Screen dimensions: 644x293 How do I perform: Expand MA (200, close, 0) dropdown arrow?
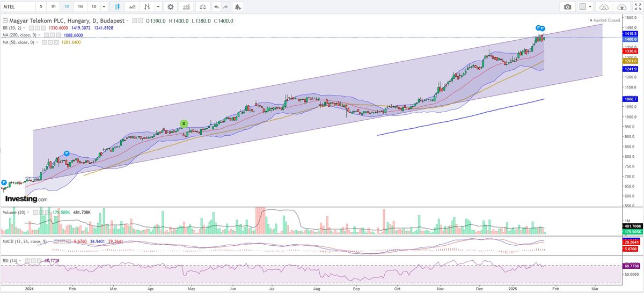point(39,35)
